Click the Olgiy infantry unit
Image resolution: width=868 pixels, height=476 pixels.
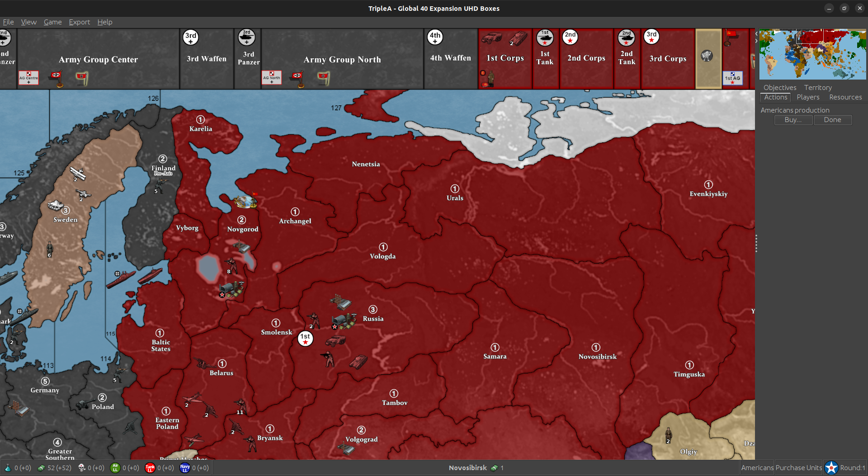(x=668, y=434)
